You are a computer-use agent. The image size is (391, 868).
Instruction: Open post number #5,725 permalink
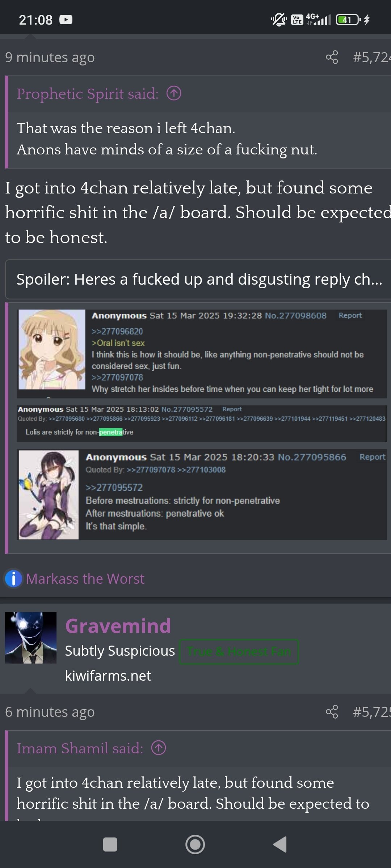tap(372, 712)
